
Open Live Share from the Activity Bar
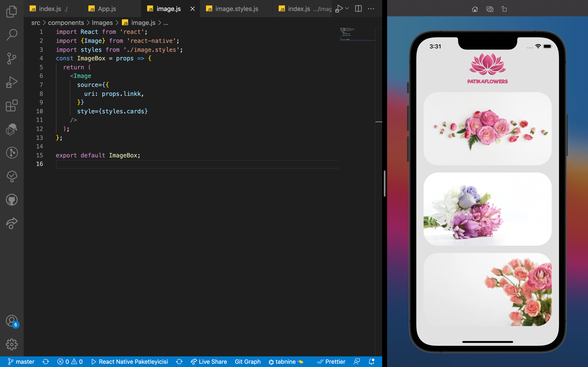[x=11, y=223]
